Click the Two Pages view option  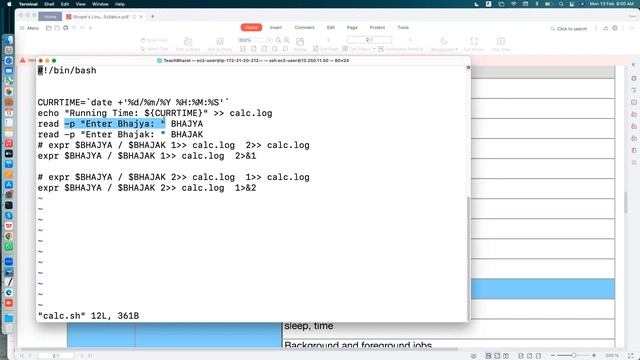point(358,49)
